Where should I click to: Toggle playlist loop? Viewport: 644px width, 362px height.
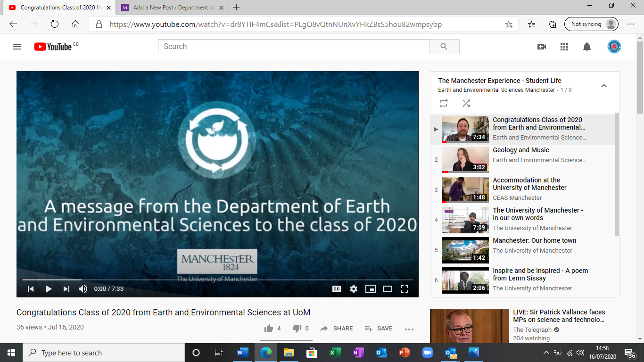click(444, 103)
